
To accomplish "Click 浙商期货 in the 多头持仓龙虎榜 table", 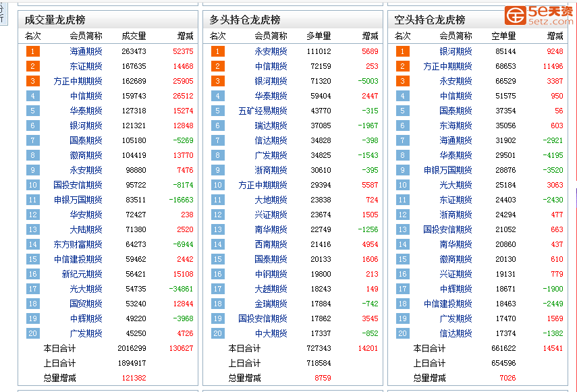I will pos(271,170).
